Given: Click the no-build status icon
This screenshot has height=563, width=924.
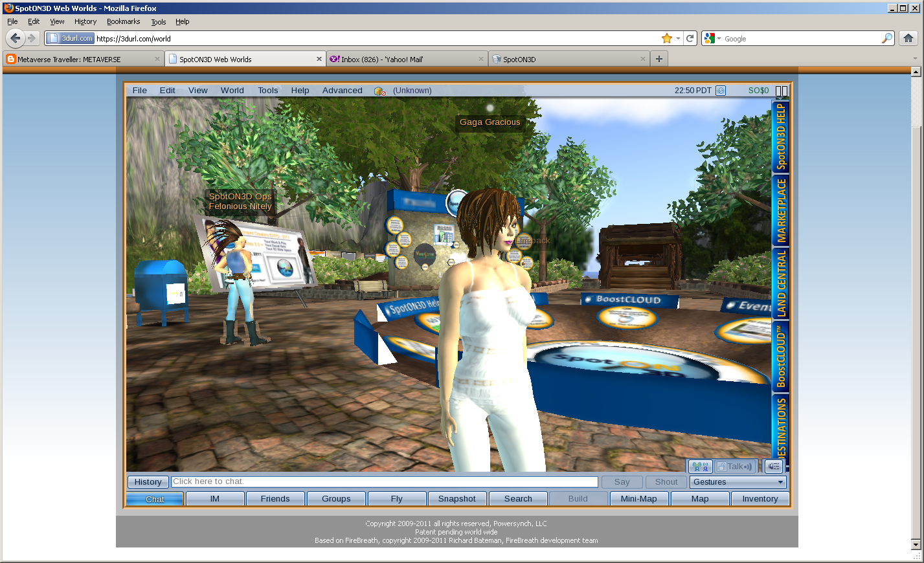Looking at the screenshot, I should [380, 91].
